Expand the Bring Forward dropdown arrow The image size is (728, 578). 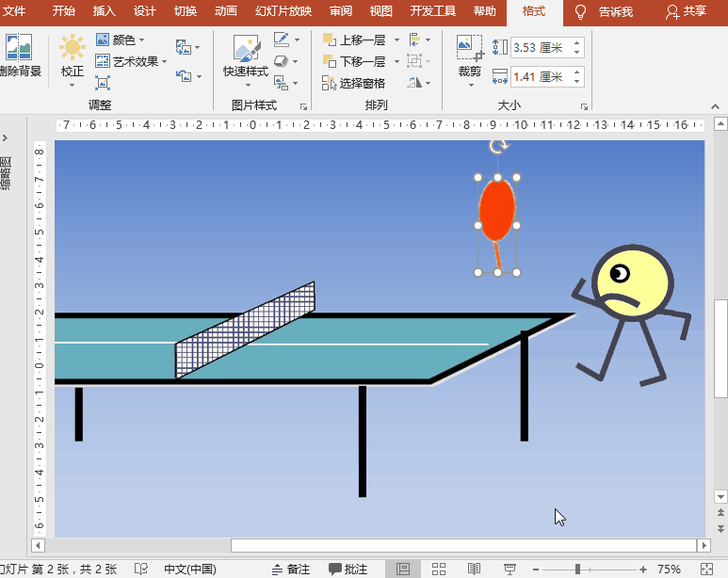click(x=397, y=40)
